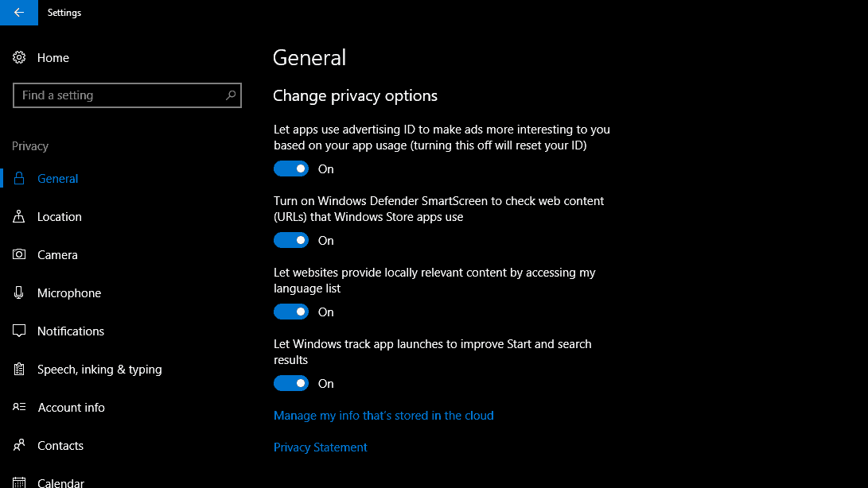Image resolution: width=868 pixels, height=488 pixels.
Task: Click the Account info icon
Action: [x=20, y=408]
